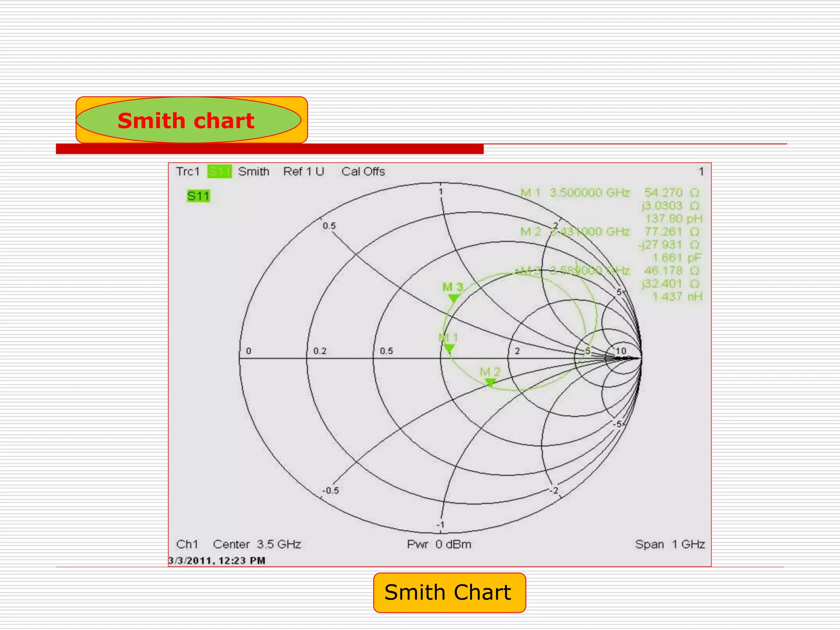Click the red 'Smith chart' title oval
This screenshot has width=840, height=630.
pyautogui.click(x=189, y=120)
